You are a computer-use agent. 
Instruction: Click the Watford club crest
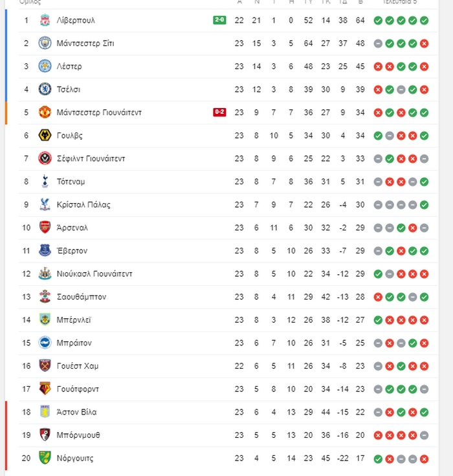[x=45, y=389]
